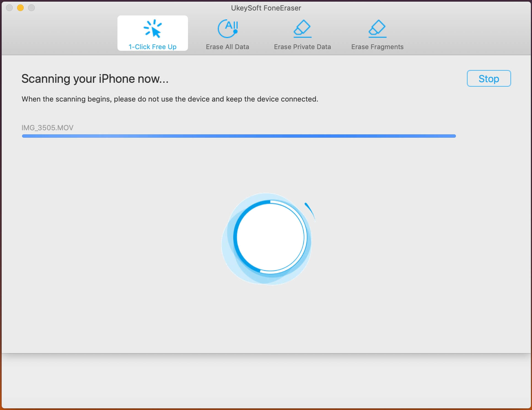Click the UkeySoft FoneEraser window title
This screenshot has width=532, height=410.
(266, 8)
